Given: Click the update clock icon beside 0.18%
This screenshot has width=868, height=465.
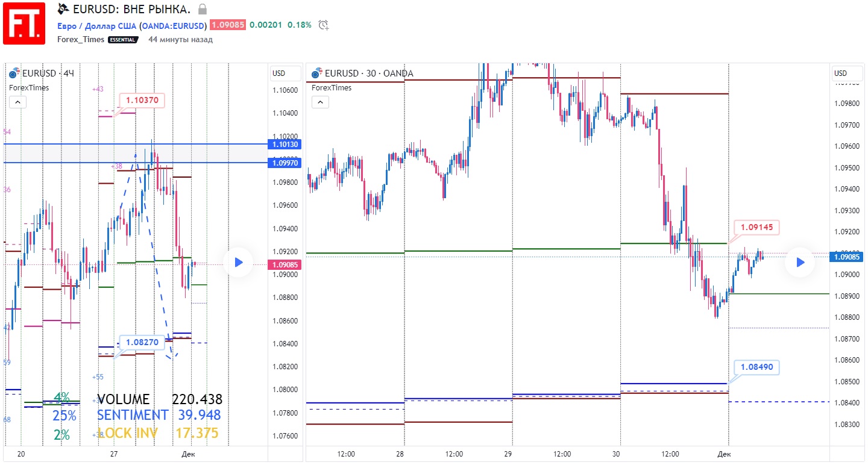Looking at the screenshot, I should point(324,25).
